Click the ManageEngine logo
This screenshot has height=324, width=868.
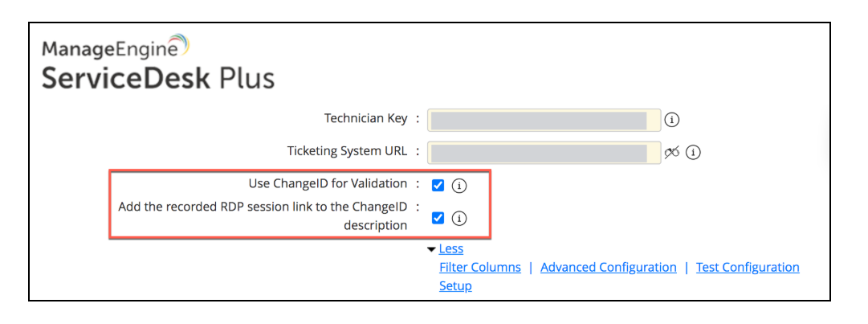point(114,47)
